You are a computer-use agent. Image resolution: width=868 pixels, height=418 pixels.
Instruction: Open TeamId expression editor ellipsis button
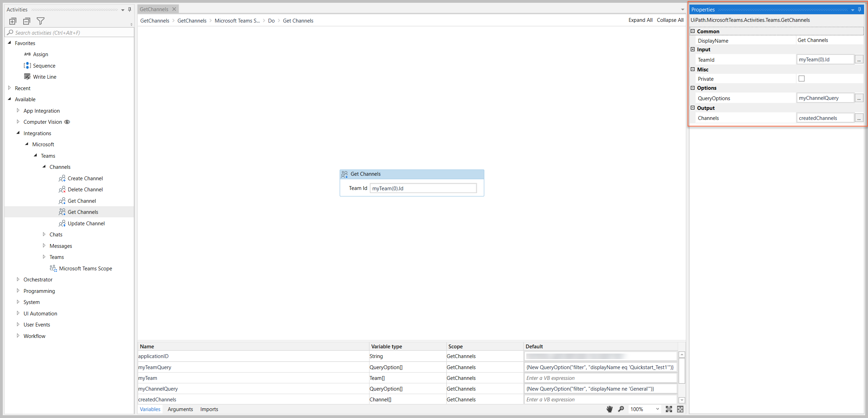(x=859, y=60)
